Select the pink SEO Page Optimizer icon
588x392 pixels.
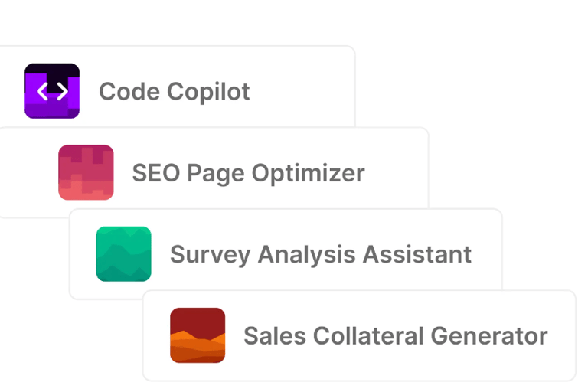click(86, 172)
